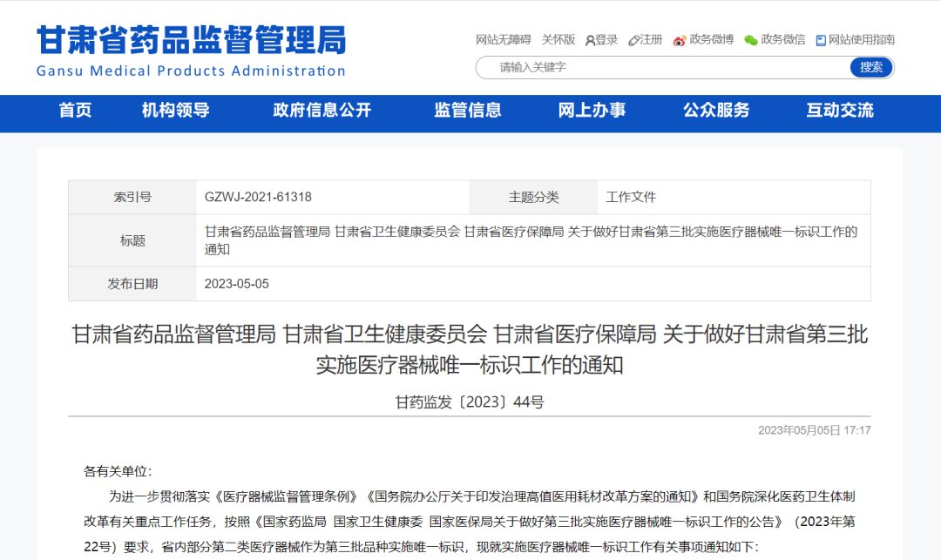Focus the keyword search input field

(x=663, y=67)
